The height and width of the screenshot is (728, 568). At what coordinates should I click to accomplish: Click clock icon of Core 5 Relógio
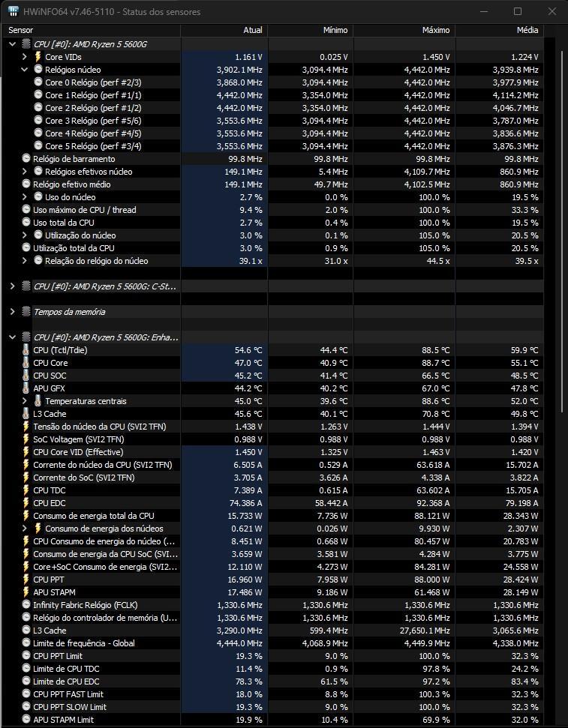[38, 145]
